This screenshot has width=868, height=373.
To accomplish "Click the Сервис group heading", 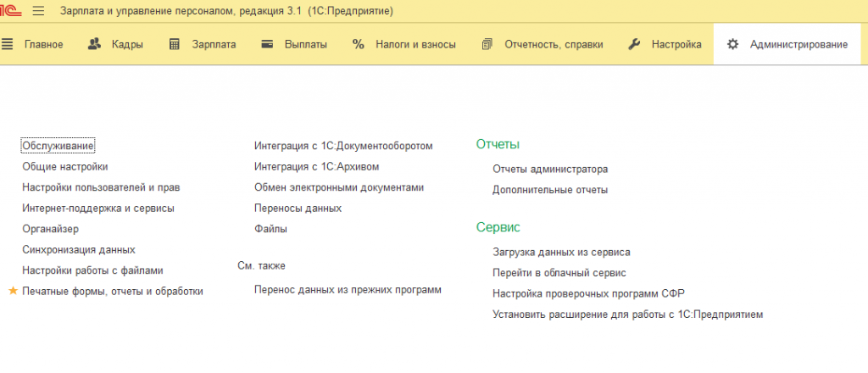I will click(x=498, y=227).
